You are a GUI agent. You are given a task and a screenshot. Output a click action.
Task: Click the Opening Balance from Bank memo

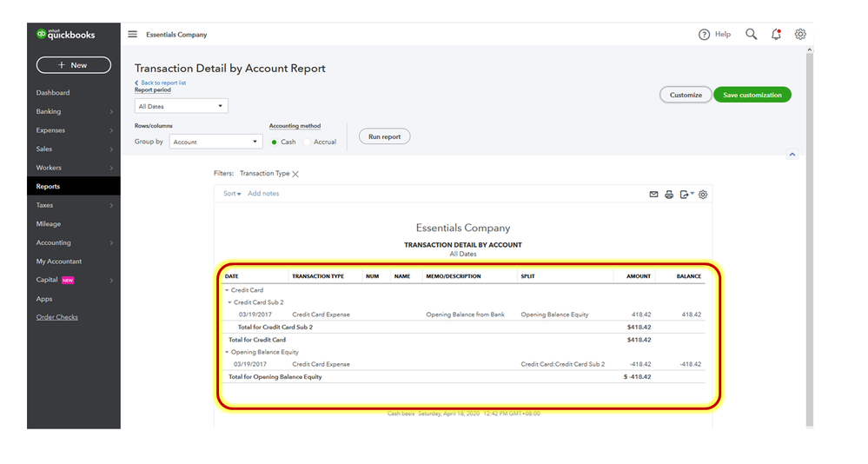click(465, 315)
